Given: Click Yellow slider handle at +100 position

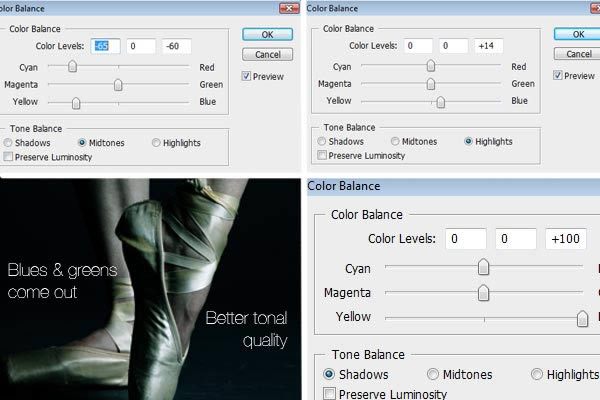Looking at the screenshot, I should coord(582,318).
